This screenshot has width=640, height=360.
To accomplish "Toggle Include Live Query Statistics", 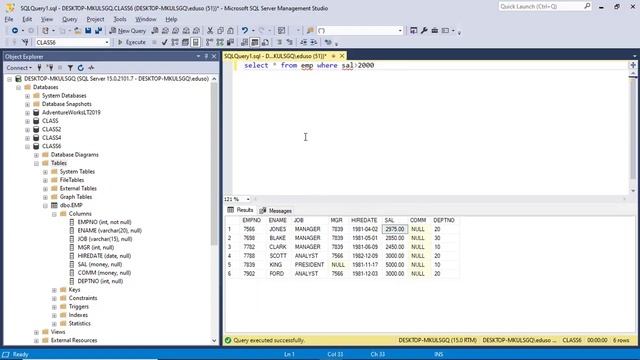I will click(220, 42).
